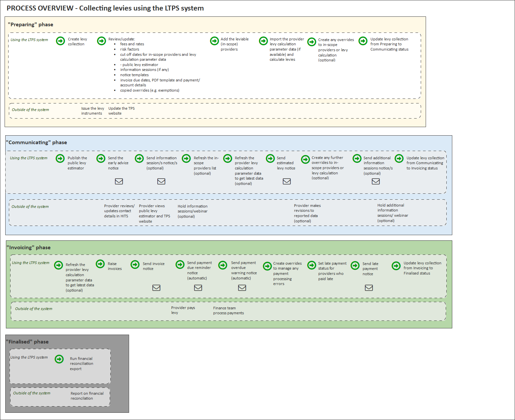Click Update the TPS website text
Screen dimensions: 515x420
122,111
